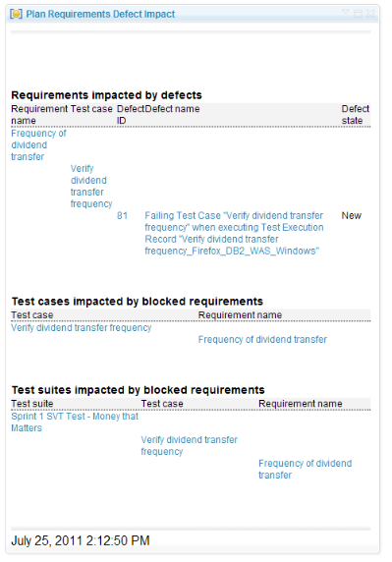Viewport: 392px width, 562px height.
Task: Click the Requirements impacted by defects heading
Action: point(106,95)
